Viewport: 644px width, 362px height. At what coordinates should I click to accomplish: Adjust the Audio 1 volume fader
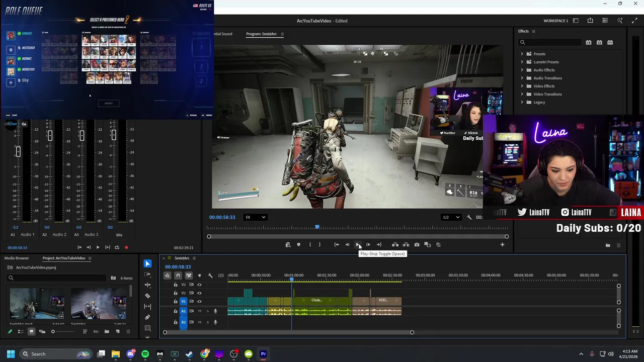pyautogui.click(x=18, y=151)
